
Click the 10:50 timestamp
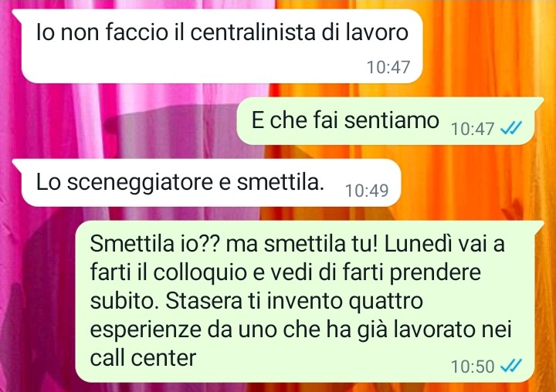pos(473,367)
